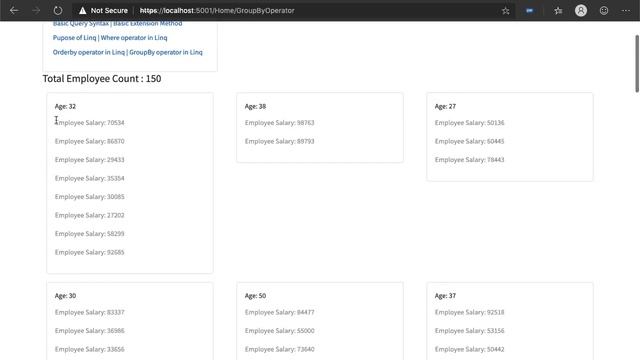Screen dimensions: 640x360
Task: Select Employee Salary: 50442 text
Action: point(469,349)
